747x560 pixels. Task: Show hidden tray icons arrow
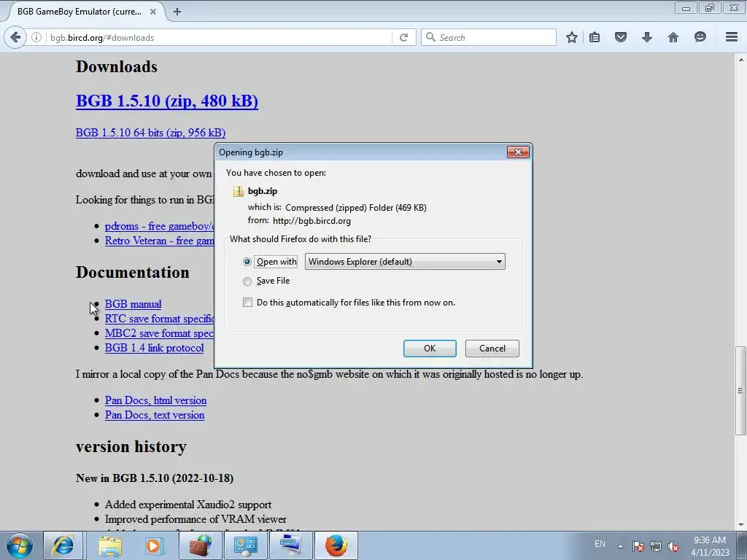pos(620,546)
